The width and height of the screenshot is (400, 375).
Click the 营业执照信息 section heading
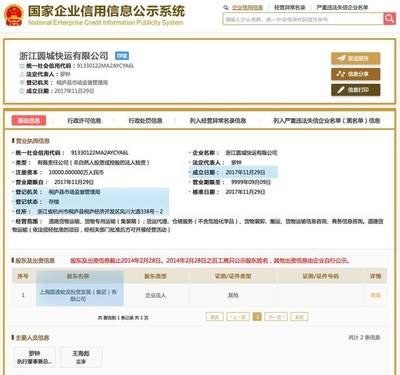[x=33, y=141]
